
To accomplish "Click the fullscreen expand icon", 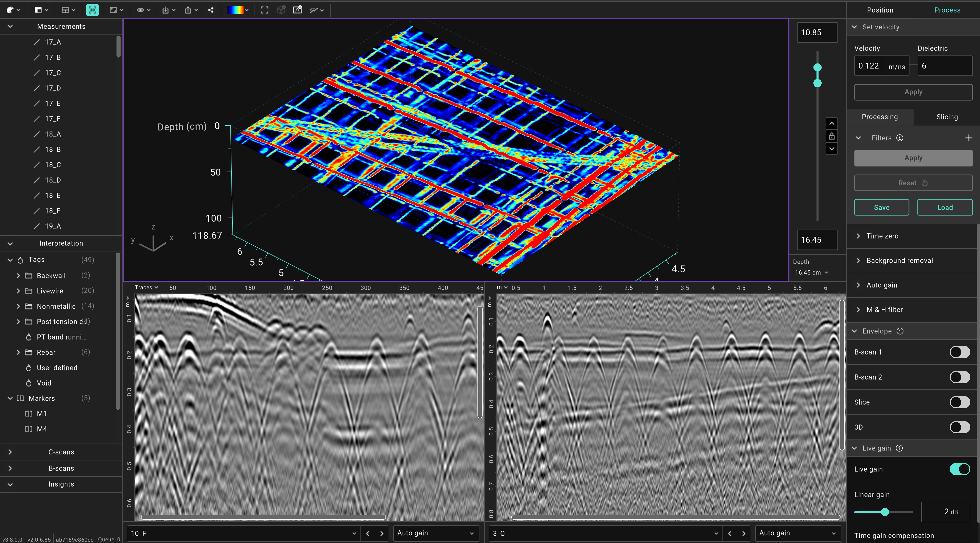I will [x=264, y=10].
